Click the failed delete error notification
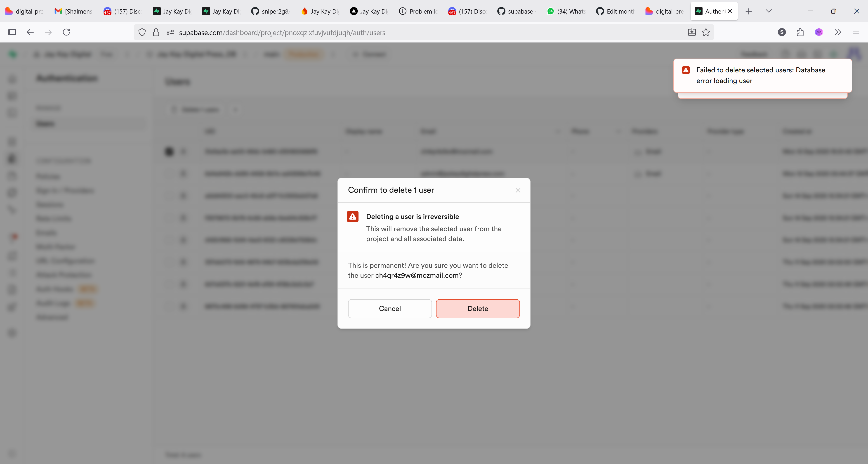 click(762, 76)
